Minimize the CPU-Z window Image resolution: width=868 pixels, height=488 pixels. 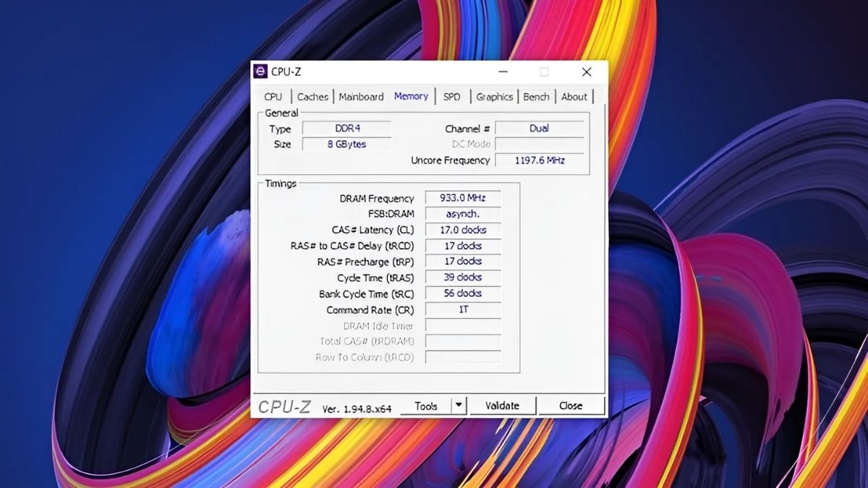pyautogui.click(x=503, y=72)
